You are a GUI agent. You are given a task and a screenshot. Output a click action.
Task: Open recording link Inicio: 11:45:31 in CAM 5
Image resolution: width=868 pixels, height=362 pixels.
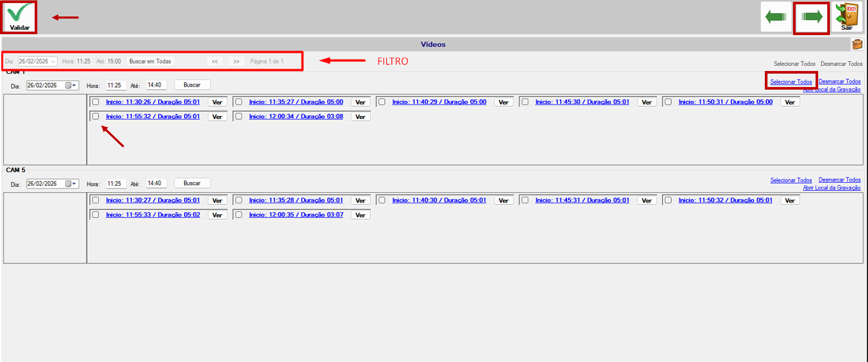(582, 200)
